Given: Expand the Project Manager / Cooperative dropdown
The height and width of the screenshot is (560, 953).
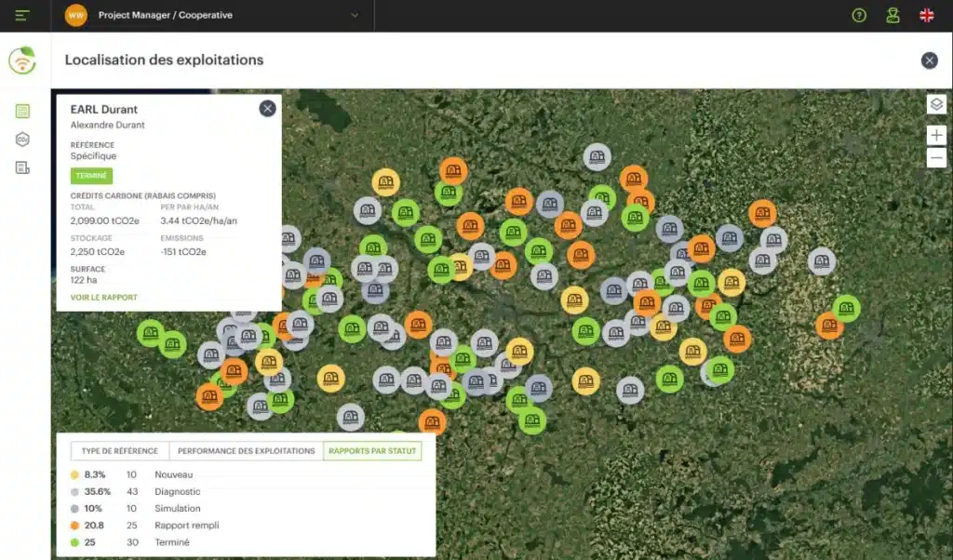Looking at the screenshot, I should point(354,16).
